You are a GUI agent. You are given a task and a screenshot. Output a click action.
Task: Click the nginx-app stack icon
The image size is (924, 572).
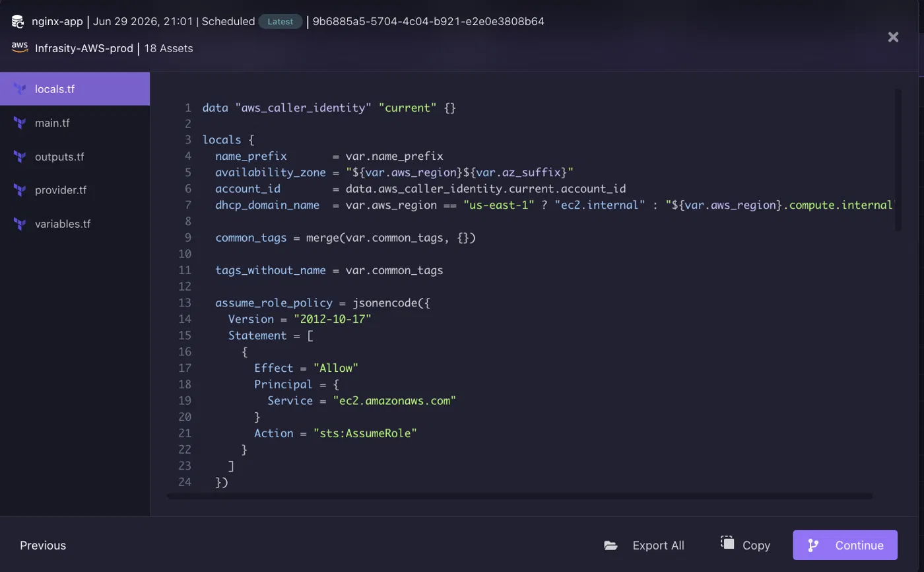click(18, 22)
